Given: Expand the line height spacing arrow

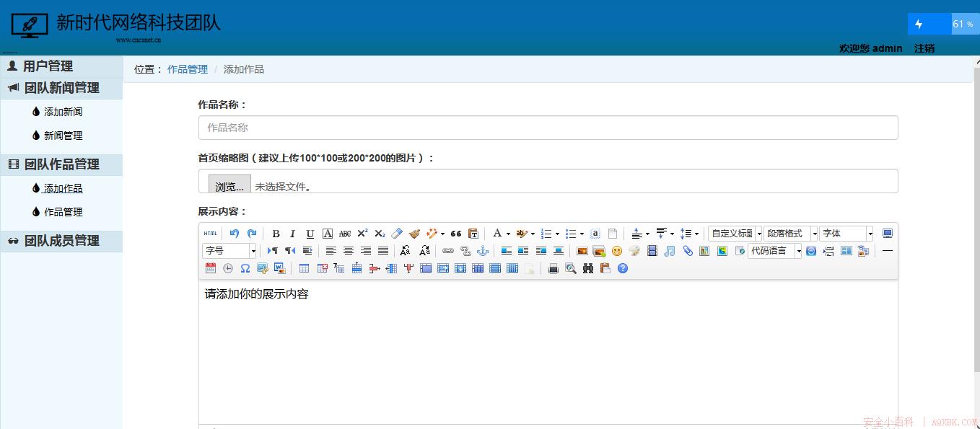Looking at the screenshot, I should click(x=696, y=234).
